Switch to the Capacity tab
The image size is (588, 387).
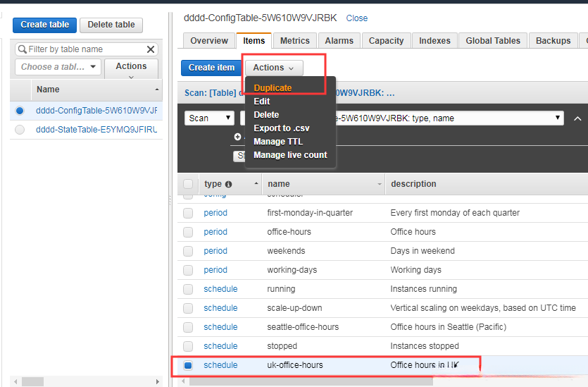(x=387, y=41)
